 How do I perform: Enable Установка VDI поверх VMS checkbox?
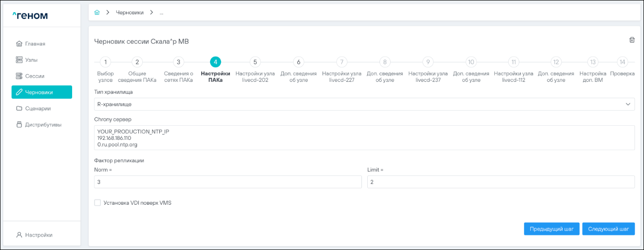pos(97,203)
